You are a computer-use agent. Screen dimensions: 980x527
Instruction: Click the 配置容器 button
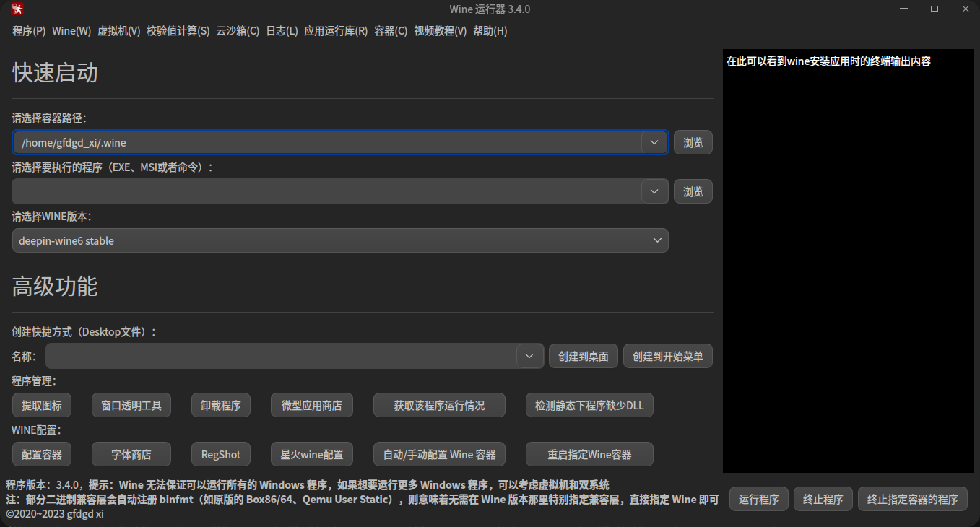(42, 454)
